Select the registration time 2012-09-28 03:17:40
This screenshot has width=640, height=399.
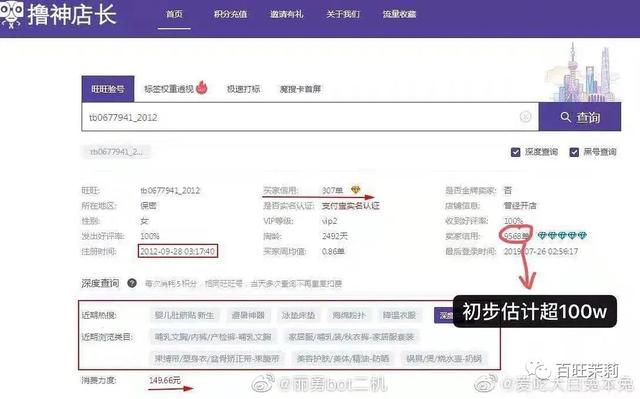tap(178, 251)
